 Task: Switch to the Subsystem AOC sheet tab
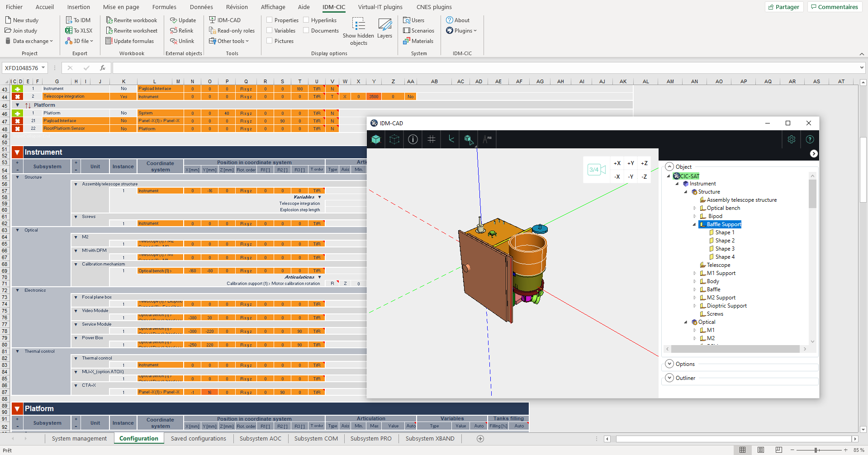[x=261, y=438]
